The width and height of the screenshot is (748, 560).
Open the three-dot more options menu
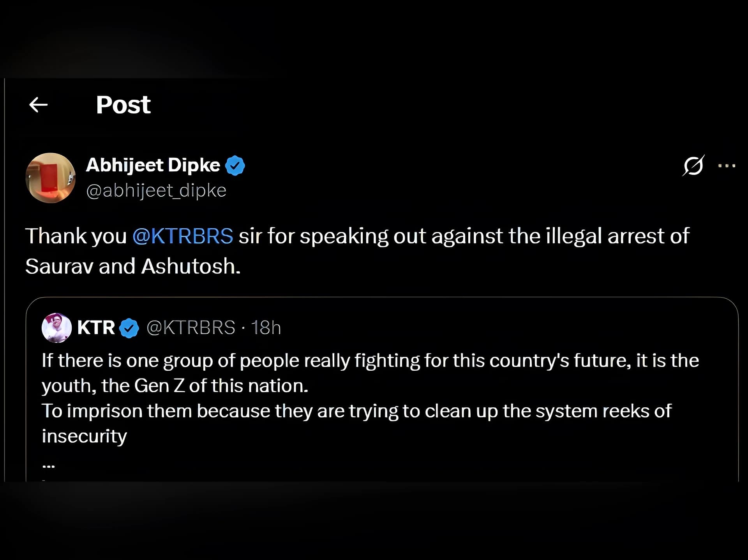(727, 166)
